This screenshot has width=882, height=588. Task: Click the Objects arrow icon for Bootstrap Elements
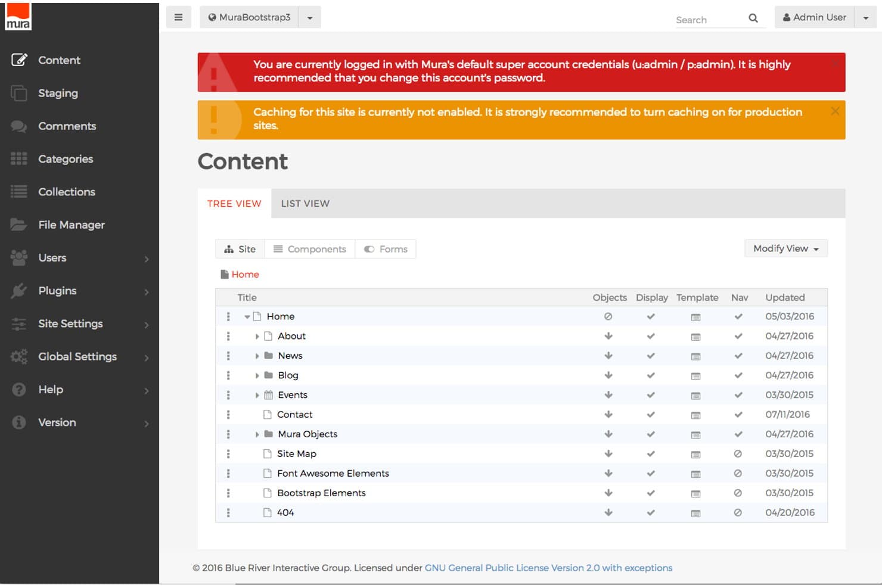[x=608, y=493]
